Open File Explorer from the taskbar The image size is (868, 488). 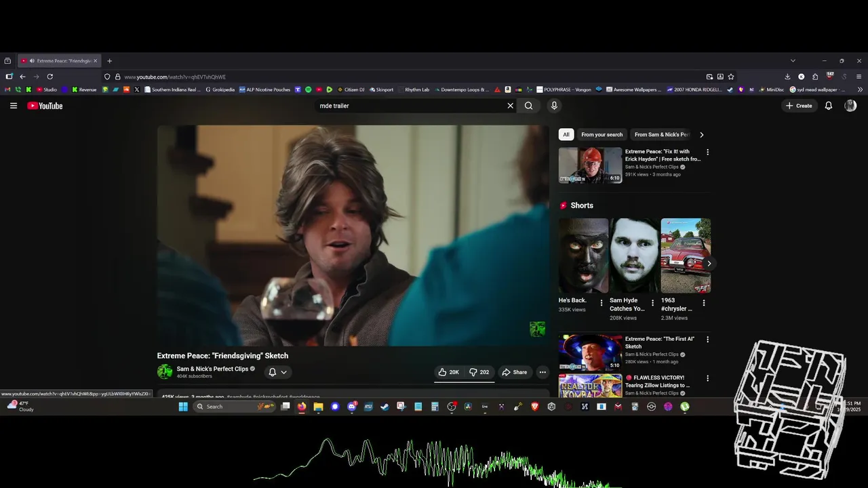tap(318, 407)
